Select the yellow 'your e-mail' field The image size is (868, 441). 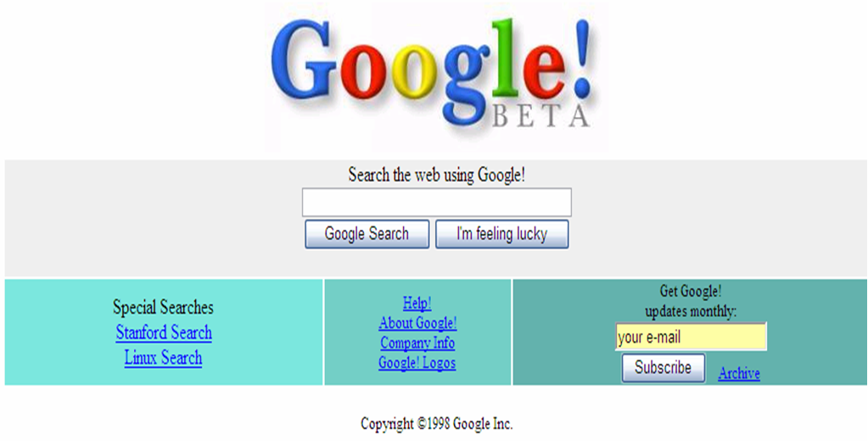692,337
